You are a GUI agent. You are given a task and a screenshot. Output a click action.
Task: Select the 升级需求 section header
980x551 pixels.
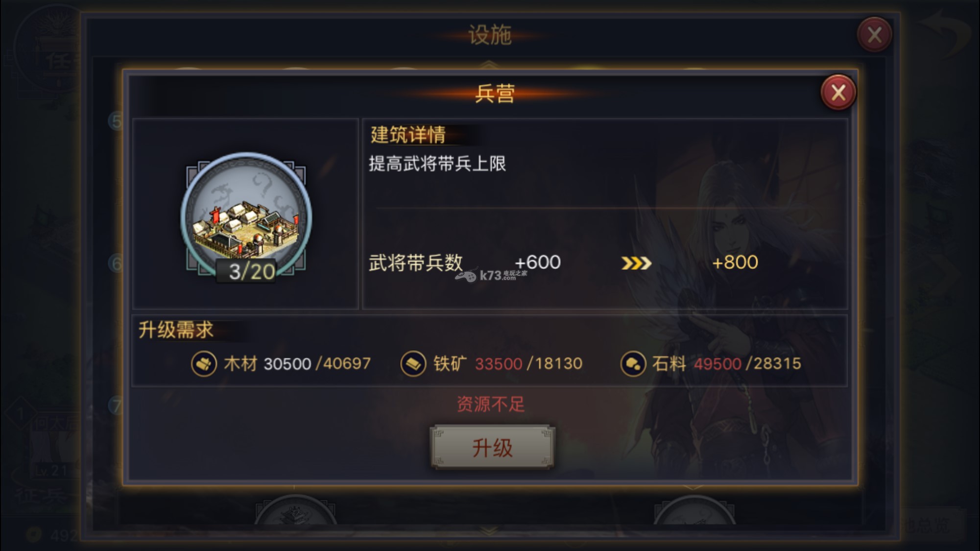(176, 330)
